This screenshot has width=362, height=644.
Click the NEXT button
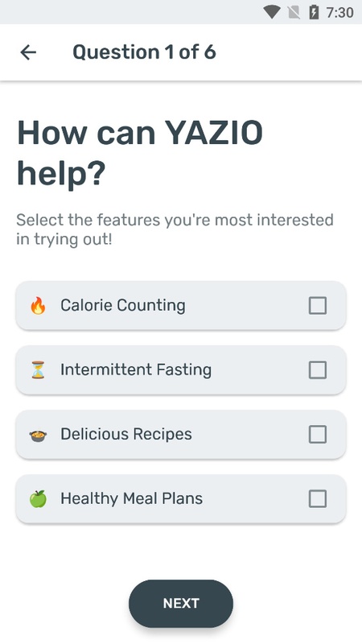pos(181,603)
